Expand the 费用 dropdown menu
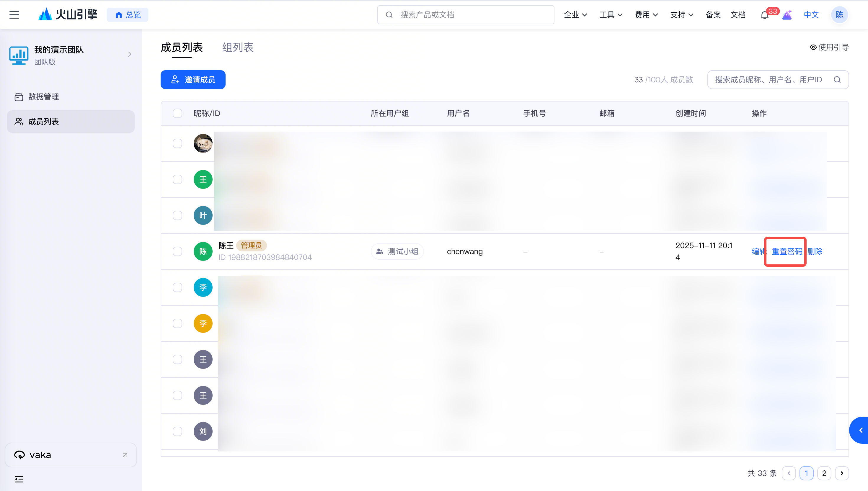Viewport: 868px width, 491px height. pyautogui.click(x=646, y=15)
